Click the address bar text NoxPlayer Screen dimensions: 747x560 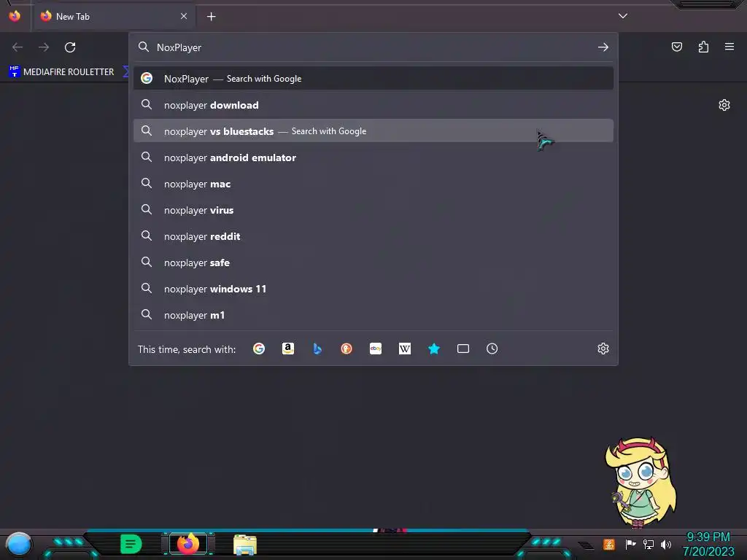click(x=179, y=47)
